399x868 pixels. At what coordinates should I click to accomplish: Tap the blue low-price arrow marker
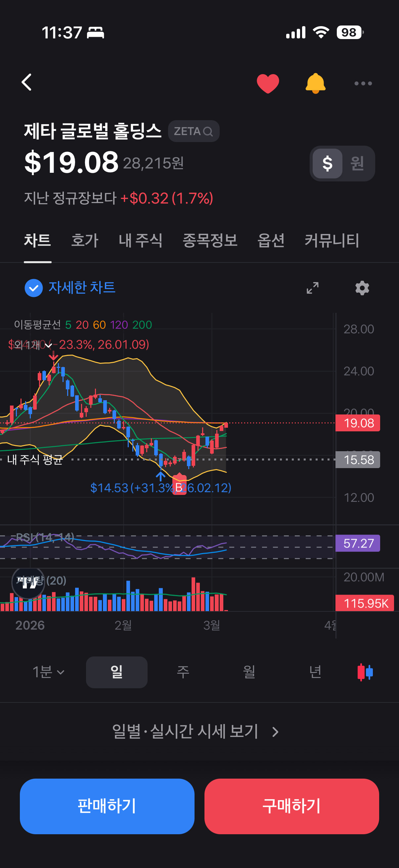tap(160, 476)
